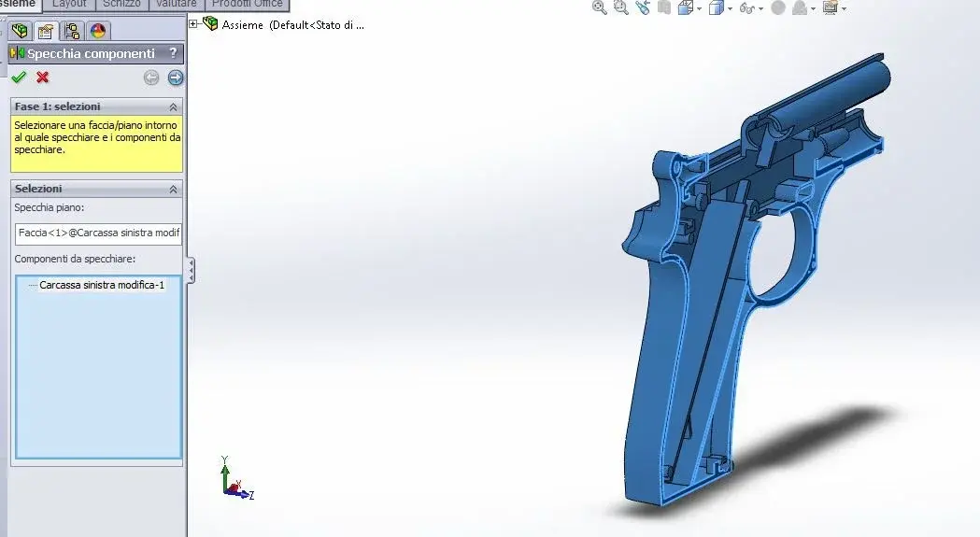Select the Zoom to Area tool
This screenshot has width=980, height=537.
(x=621, y=7)
